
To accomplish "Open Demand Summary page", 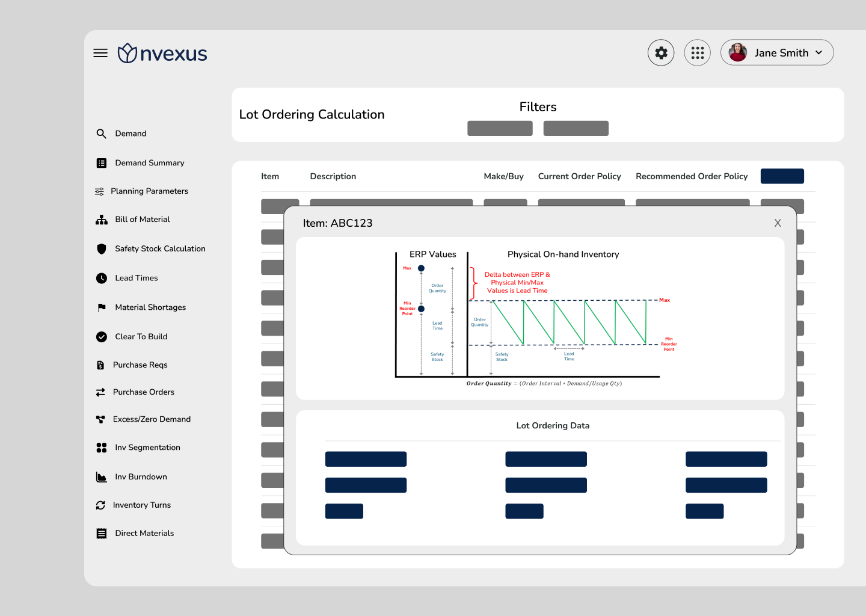I will (x=150, y=163).
